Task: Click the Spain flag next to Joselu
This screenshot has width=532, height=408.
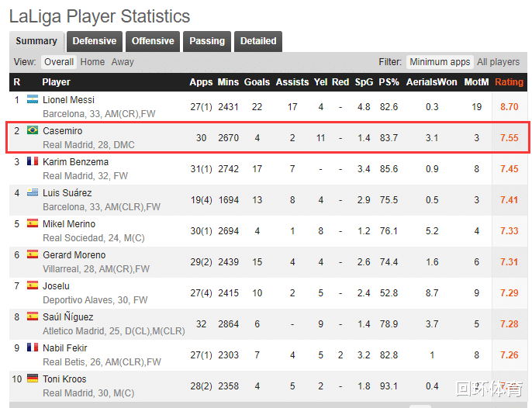Action: tap(33, 285)
